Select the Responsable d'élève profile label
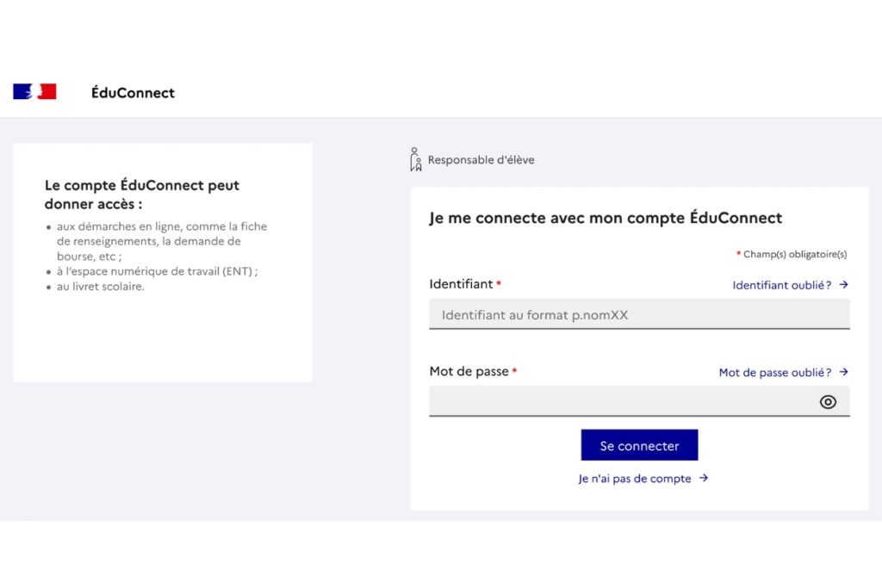Image resolution: width=882 pixels, height=588 pixels. coord(481,160)
